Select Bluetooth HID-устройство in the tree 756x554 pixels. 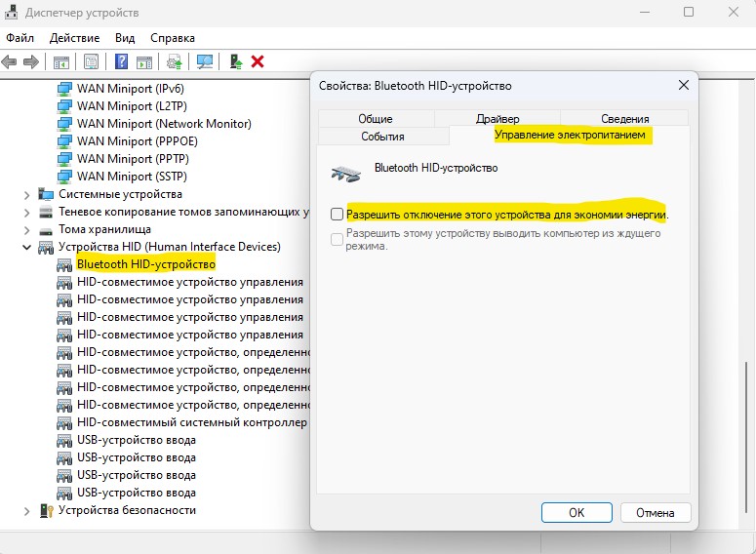click(x=146, y=264)
